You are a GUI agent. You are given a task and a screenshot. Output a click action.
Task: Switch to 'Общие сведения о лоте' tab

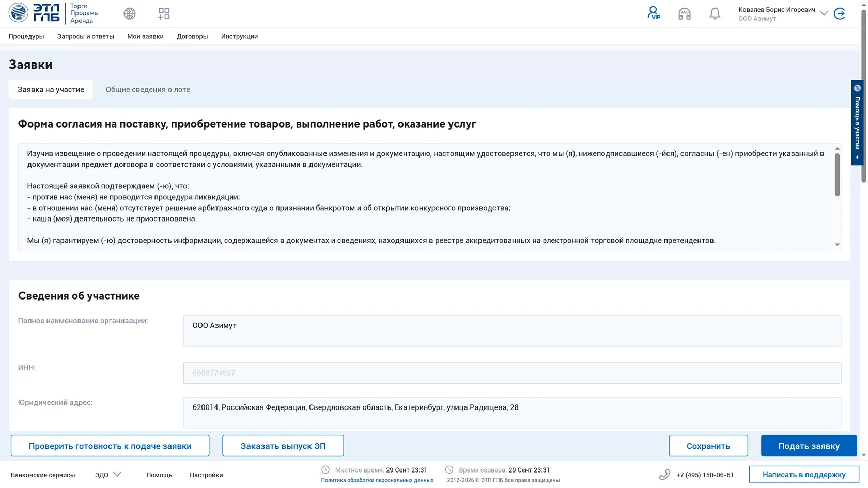148,89
